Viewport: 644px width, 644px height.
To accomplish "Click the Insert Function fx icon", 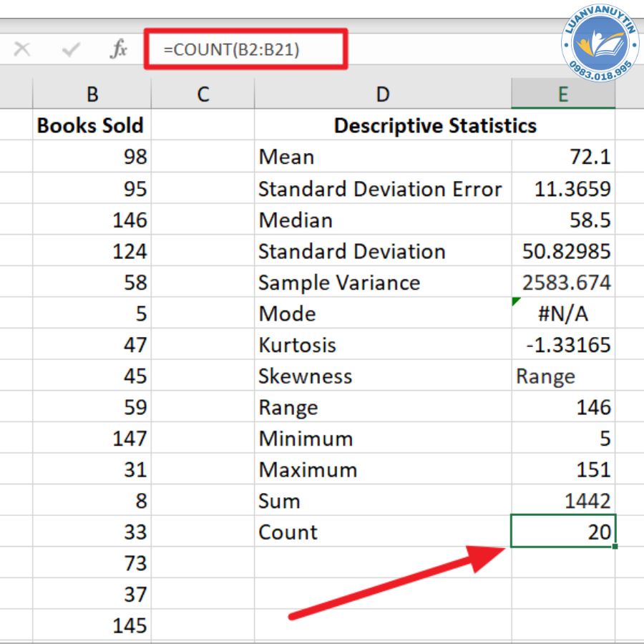I will 118,49.
